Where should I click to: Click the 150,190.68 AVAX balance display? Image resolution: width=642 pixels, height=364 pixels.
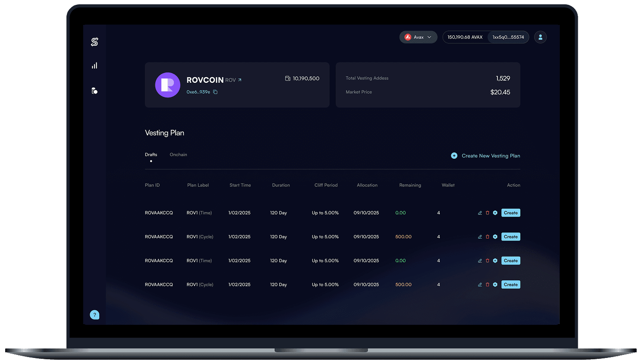465,37
